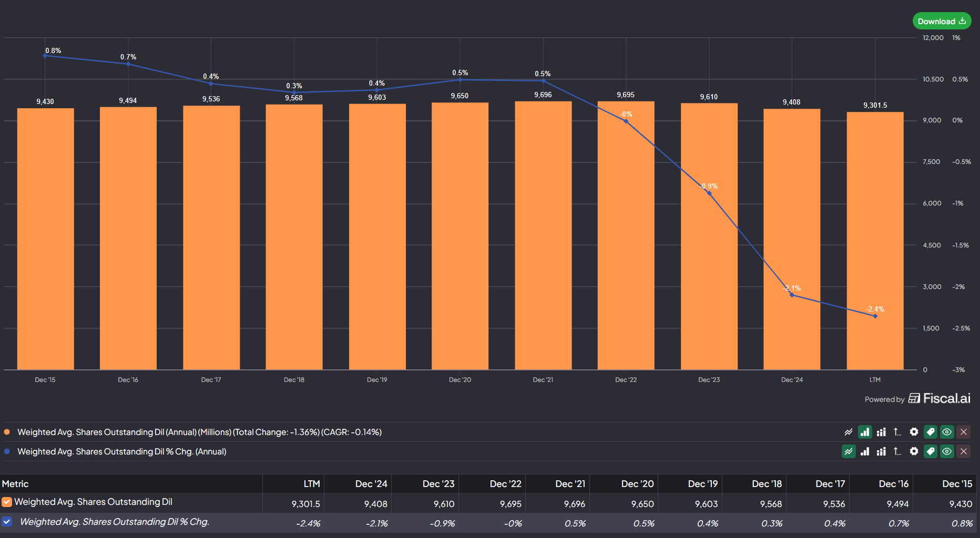980x538 pixels.
Task: Uncheck Weighted Avg. Shares Outstanding Dil % Chg. checkbox
Action: (7, 522)
